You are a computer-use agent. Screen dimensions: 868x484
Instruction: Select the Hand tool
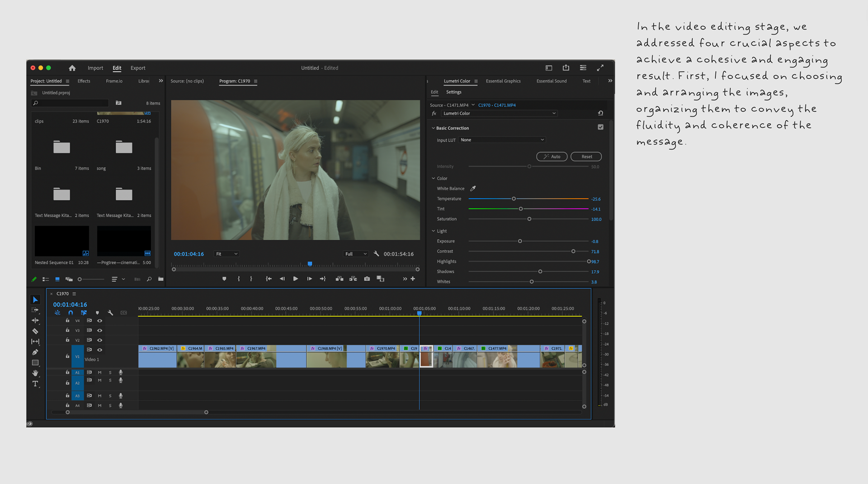(35, 373)
